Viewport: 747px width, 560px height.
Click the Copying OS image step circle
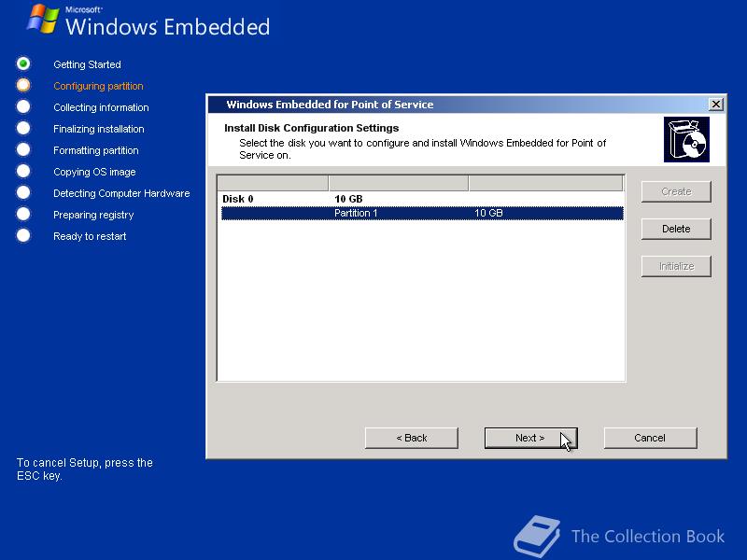tap(22, 171)
